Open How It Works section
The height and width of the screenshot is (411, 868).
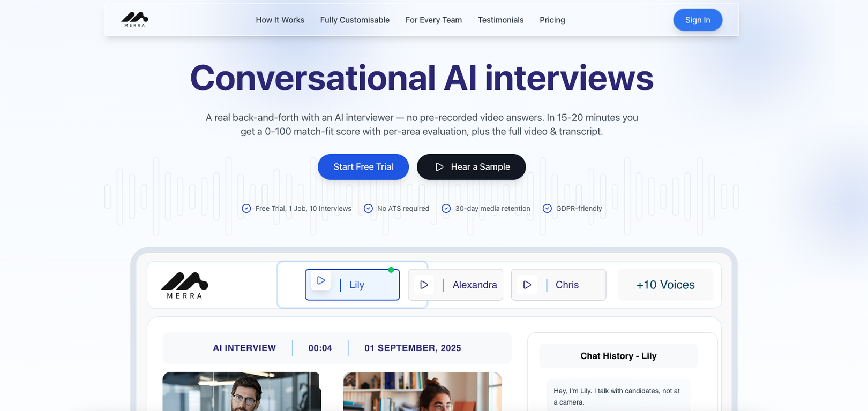click(280, 20)
